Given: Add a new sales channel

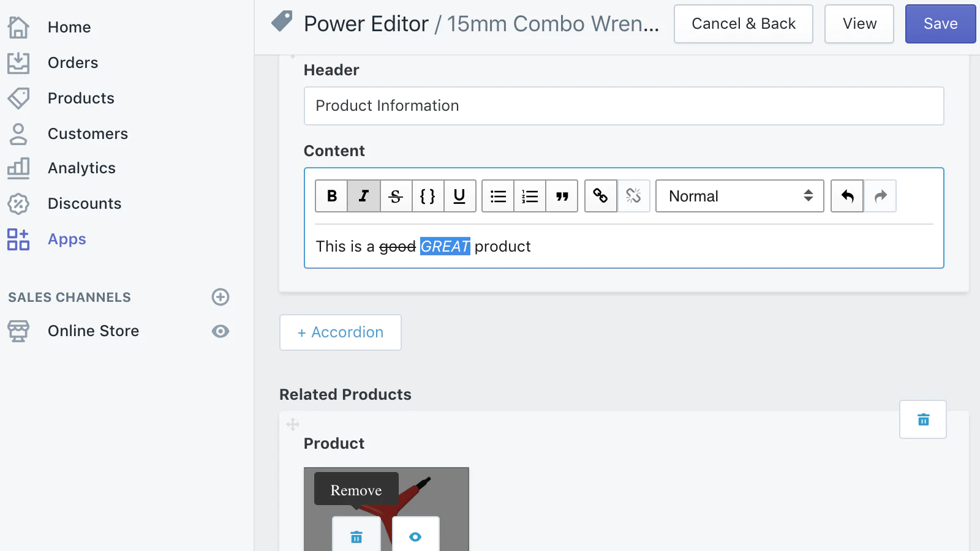Looking at the screenshot, I should click(221, 297).
